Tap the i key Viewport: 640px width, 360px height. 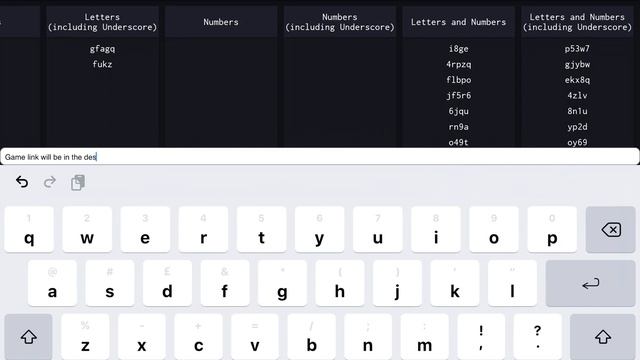(436, 230)
